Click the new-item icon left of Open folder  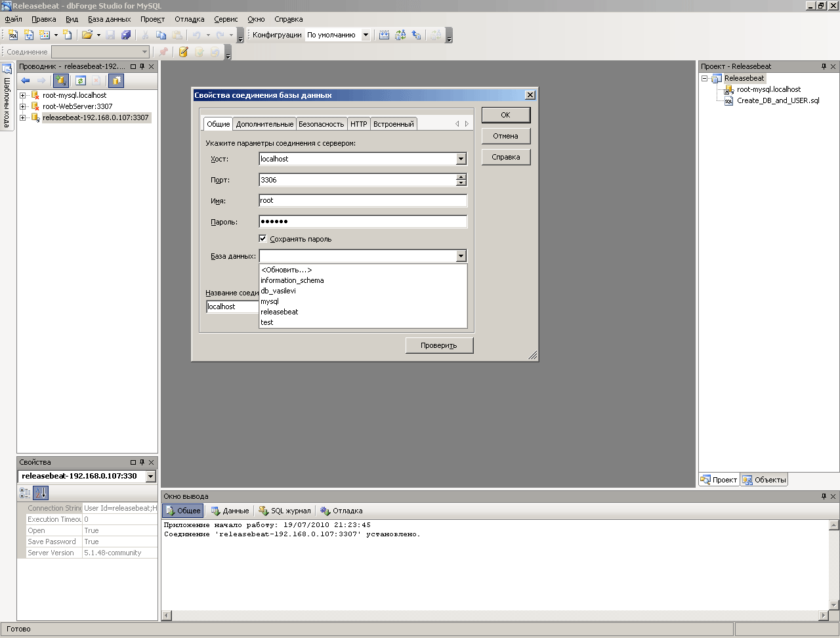point(68,35)
